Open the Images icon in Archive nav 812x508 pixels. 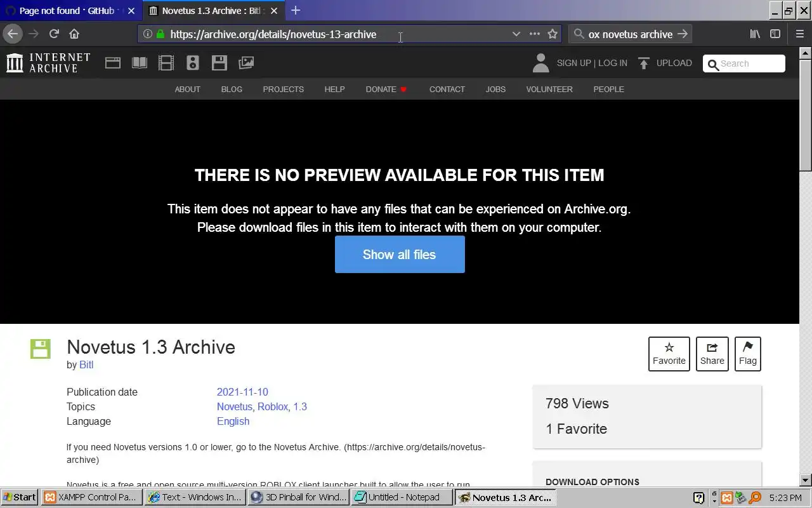[246, 63]
